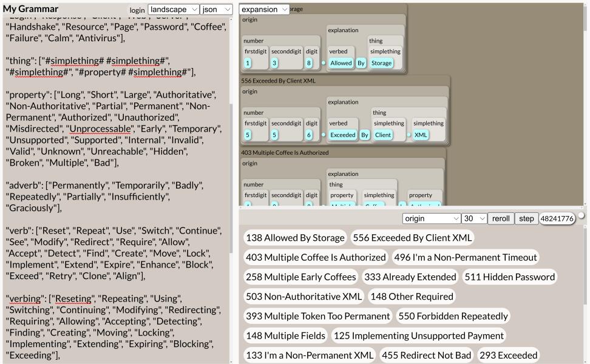Select the Storage simplething node chip
The width and height of the screenshot is (590, 364).
[382, 62]
